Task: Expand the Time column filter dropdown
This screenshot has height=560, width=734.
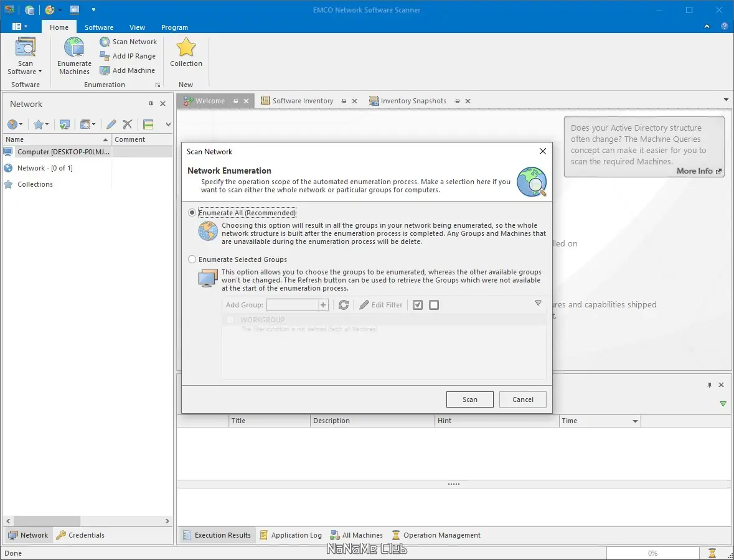Action: click(635, 421)
